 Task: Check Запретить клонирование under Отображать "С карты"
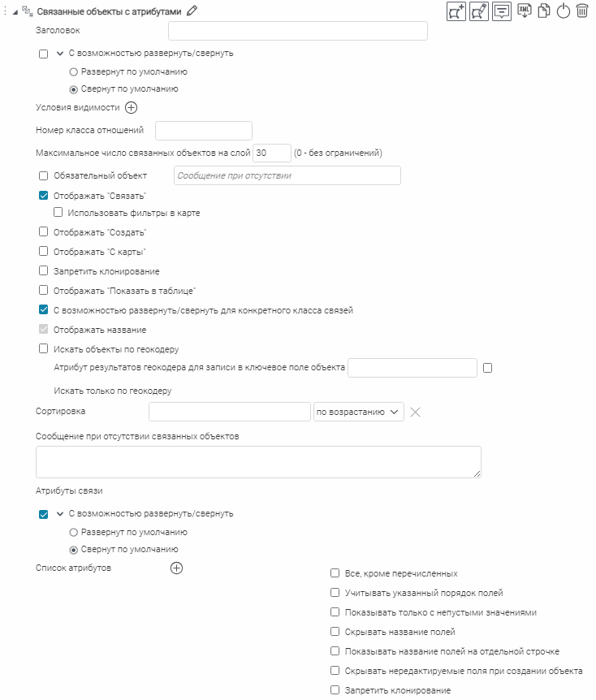point(44,271)
